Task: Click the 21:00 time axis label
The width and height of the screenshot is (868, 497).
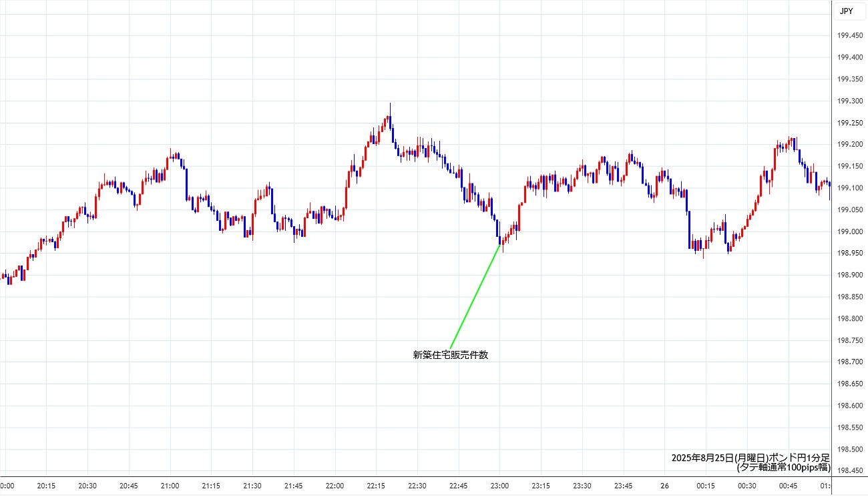Action: (x=170, y=486)
